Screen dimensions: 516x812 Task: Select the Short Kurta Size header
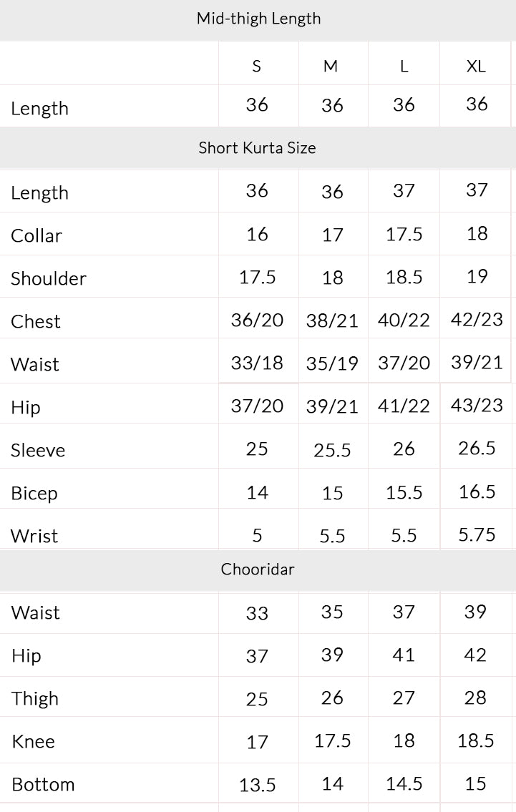(257, 147)
